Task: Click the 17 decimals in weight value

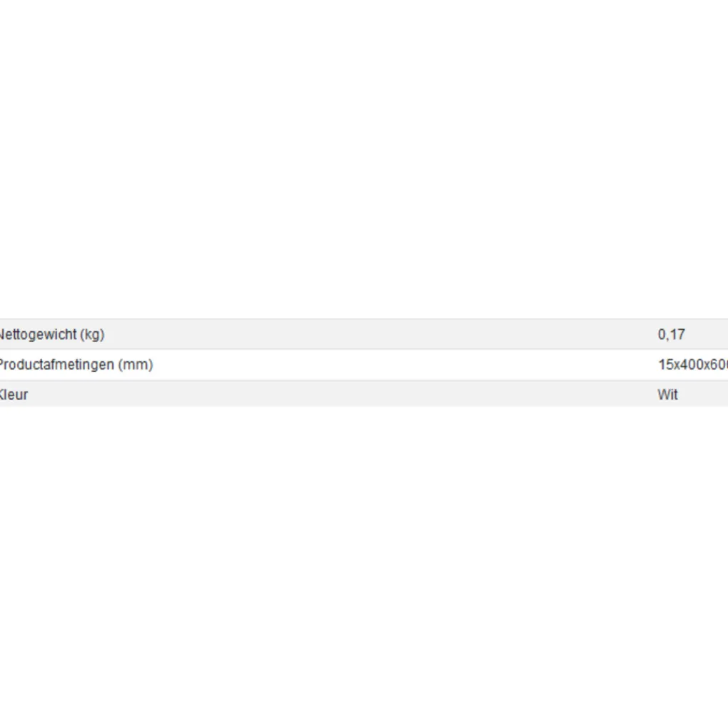Action: (677, 334)
